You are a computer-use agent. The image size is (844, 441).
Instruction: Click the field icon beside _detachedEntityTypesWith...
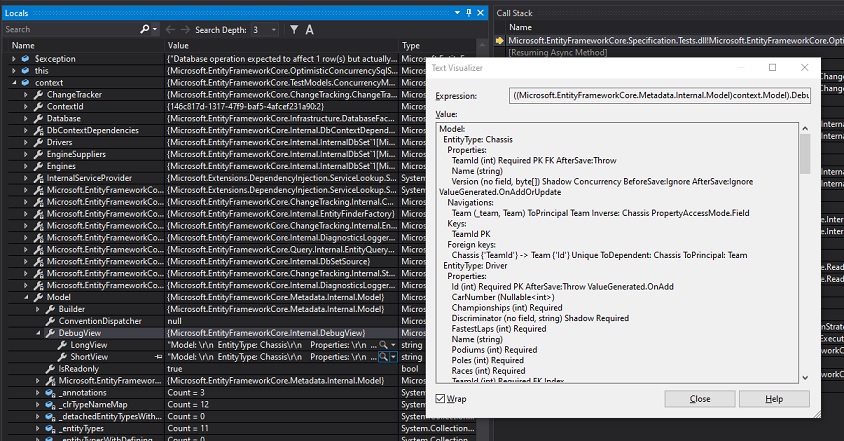[50, 416]
